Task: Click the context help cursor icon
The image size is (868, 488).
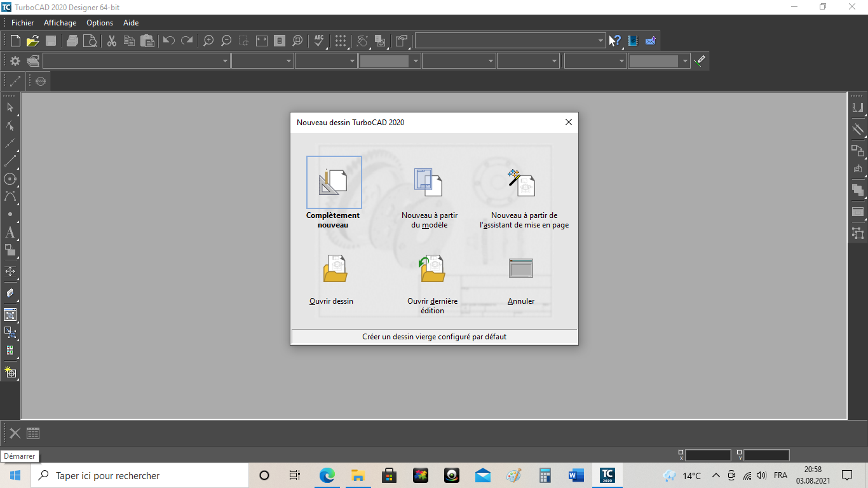Action: (x=614, y=41)
